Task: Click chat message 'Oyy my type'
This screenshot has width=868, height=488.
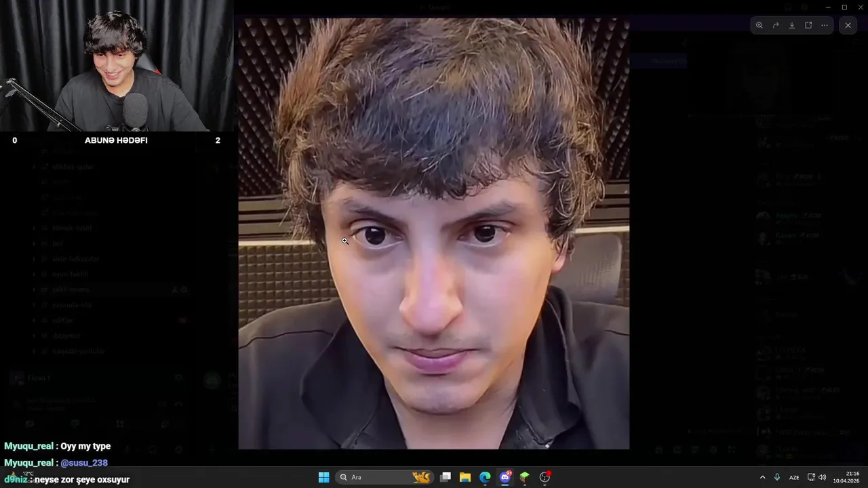Action: coord(85,446)
